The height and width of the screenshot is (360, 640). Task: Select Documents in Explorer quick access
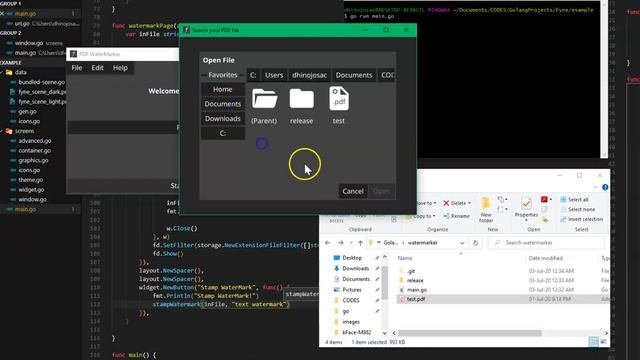coord(352,279)
